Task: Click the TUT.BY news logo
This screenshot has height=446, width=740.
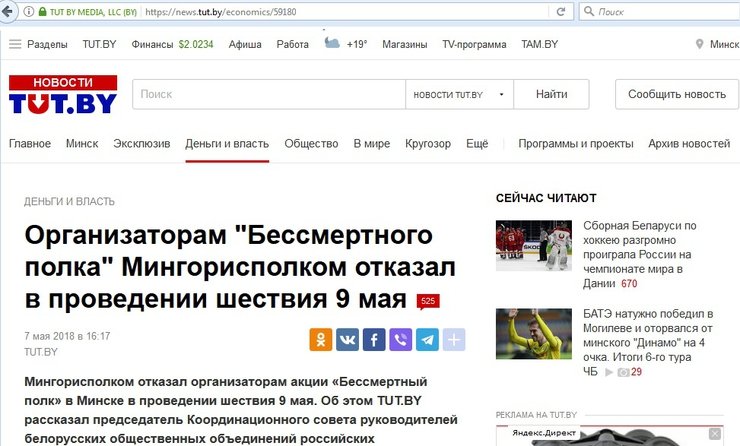Action: click(x=62, y=95)
